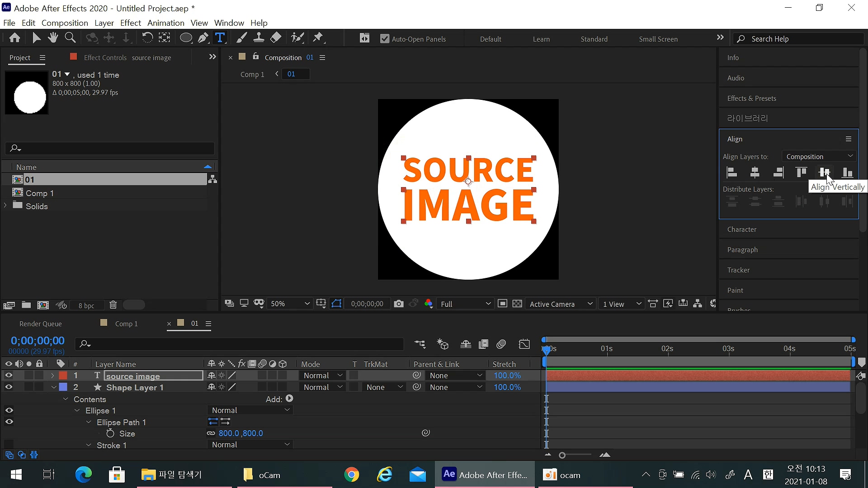Toggle Shape Layer 1 visibility eye
The image size is (868, 488).
tap(9, 387)
